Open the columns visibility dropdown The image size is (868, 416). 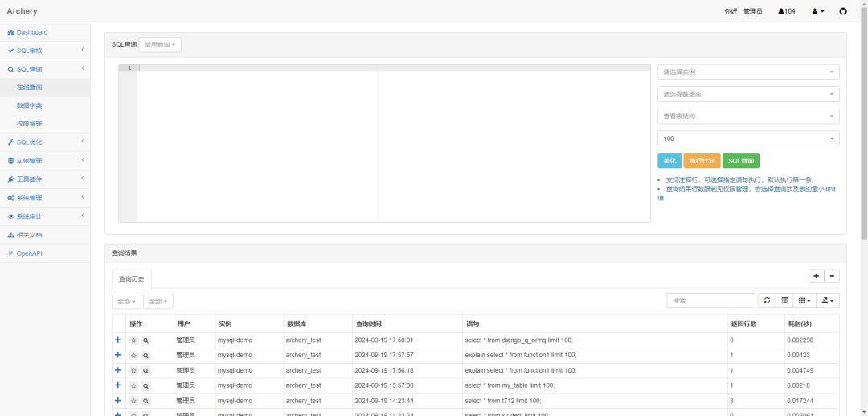[x=804, y=300]
